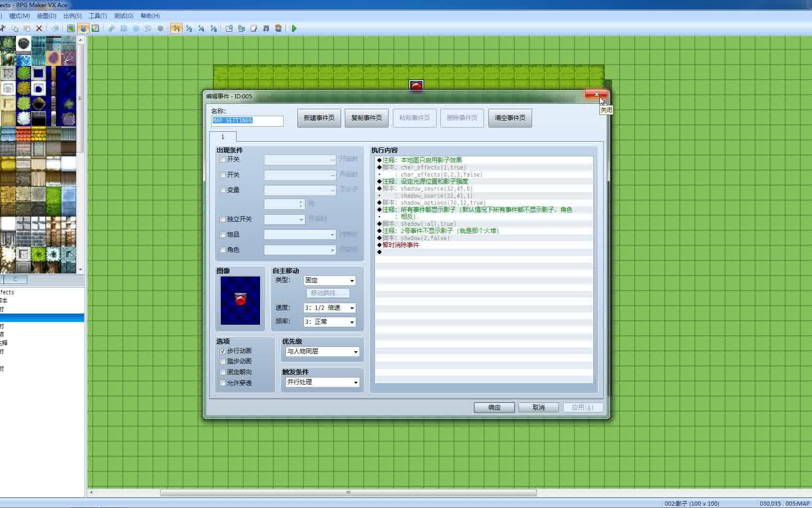Check the 固定朝向 option
Viewport: 812px width, 508px height.
tap(223, 372)
